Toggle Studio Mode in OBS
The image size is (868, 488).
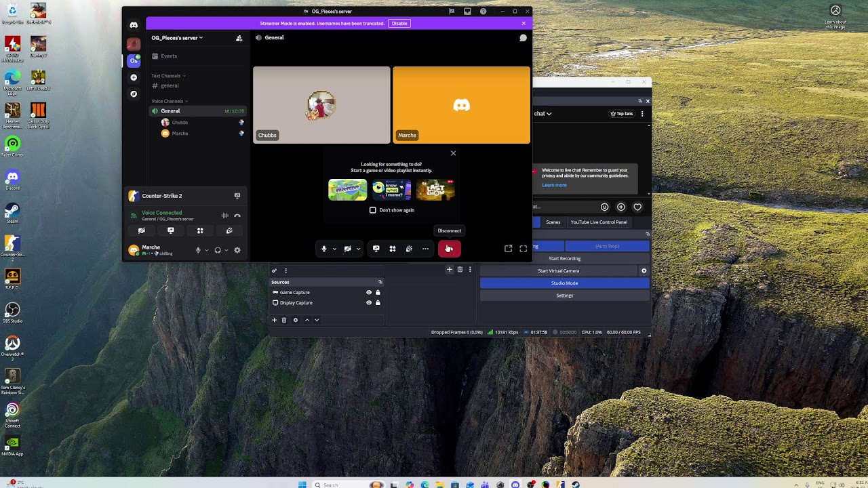point(564,283)
